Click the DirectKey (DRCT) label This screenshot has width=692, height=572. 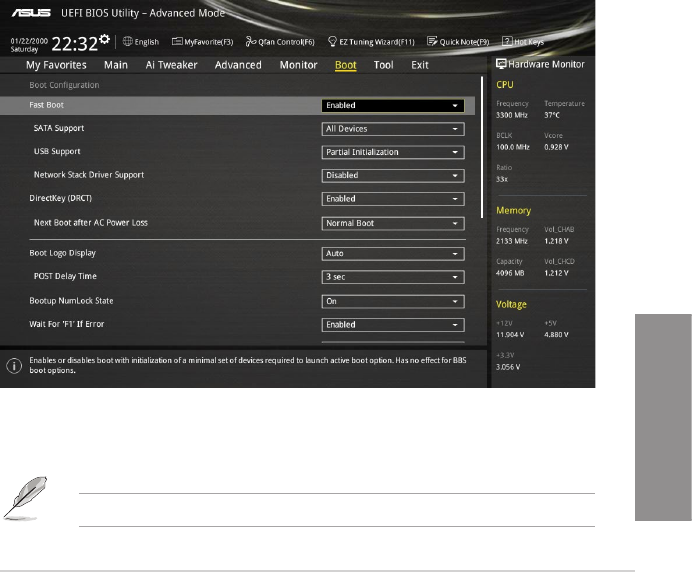click(60, 198)
